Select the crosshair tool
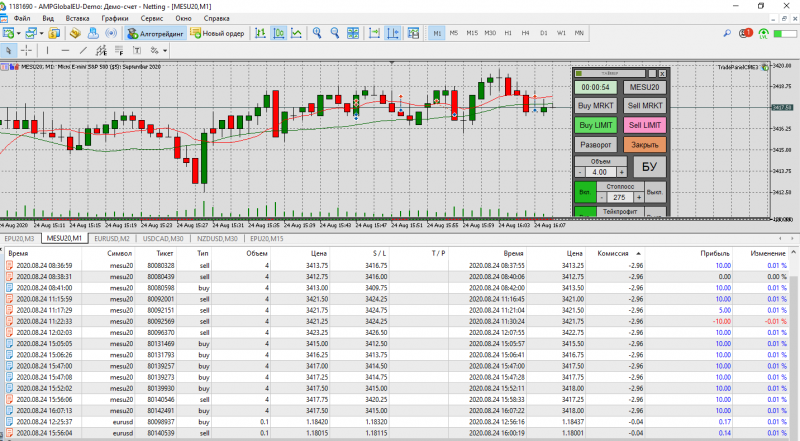 pyautogui.click(x=26, y=51)
